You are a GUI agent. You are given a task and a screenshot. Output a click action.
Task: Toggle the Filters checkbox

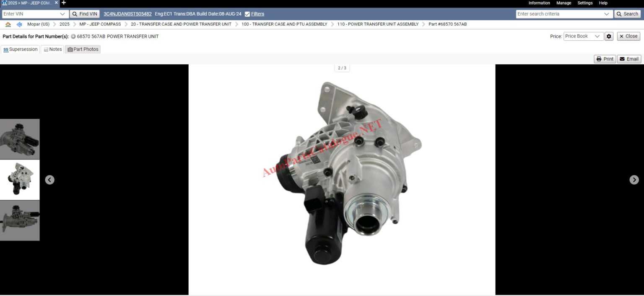(247, 14)
